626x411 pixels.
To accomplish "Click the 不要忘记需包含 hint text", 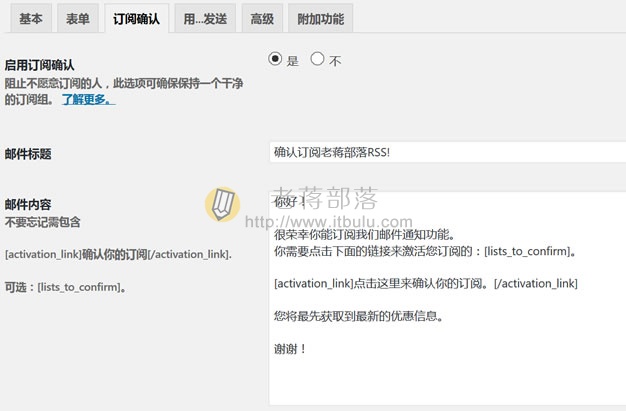I will (x=43, y=222).
